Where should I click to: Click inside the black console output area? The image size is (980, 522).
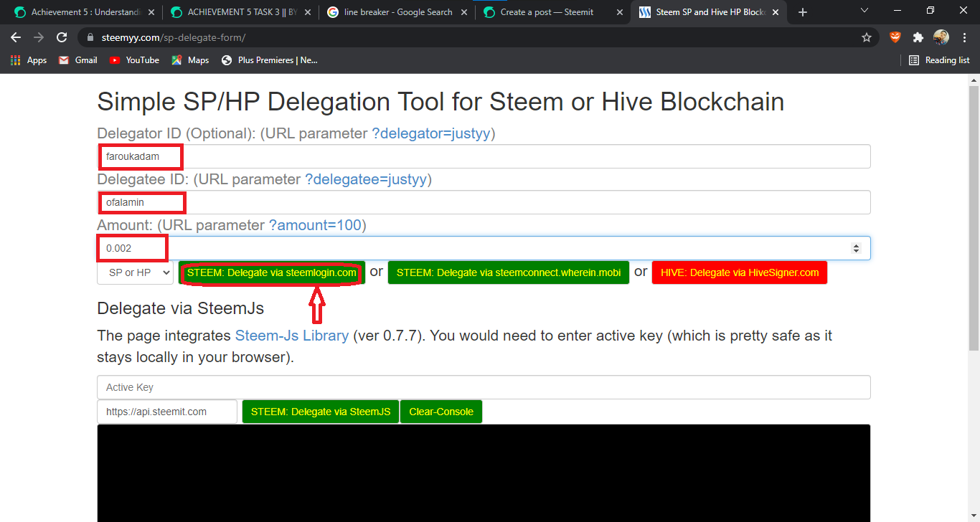click(484, 473)
